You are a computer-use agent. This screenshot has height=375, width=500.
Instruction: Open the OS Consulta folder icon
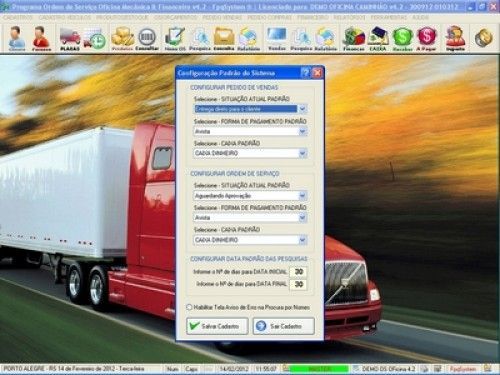(x=224, y=39)
